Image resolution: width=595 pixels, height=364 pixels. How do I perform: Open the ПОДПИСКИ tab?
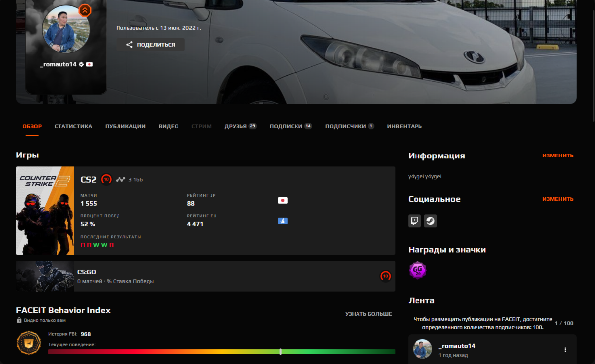[291, 126]
